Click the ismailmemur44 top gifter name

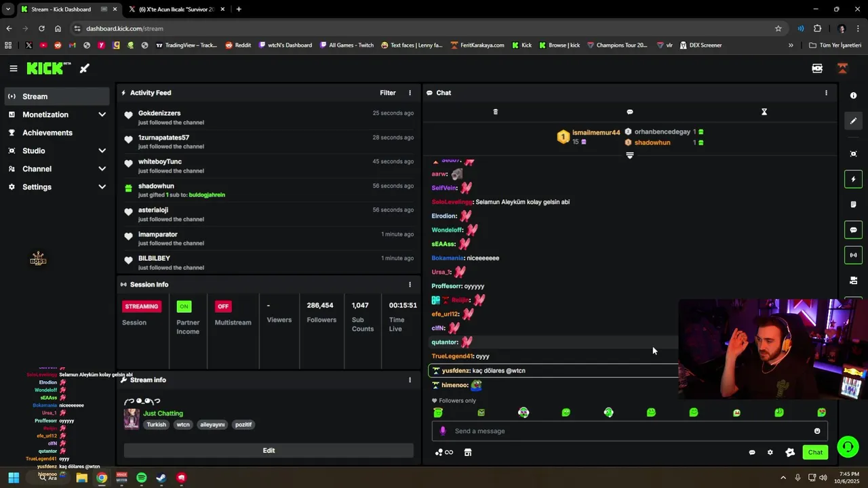tap(596, 133)
